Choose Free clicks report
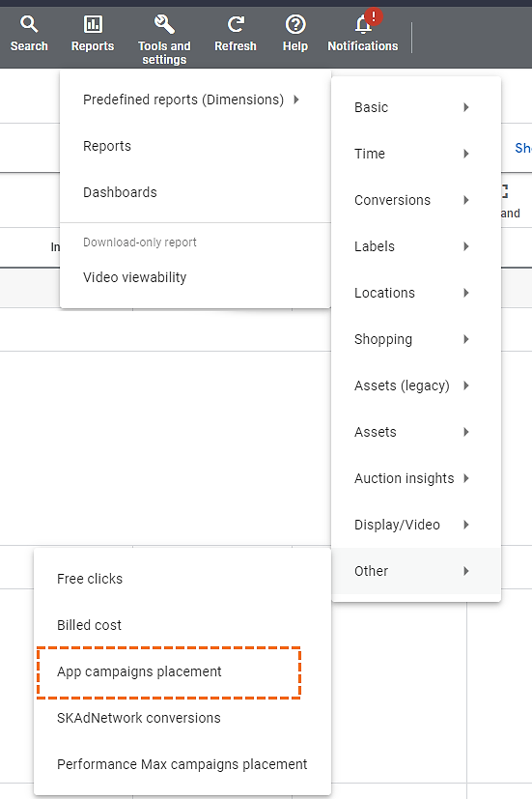 [x=182, y=579]
